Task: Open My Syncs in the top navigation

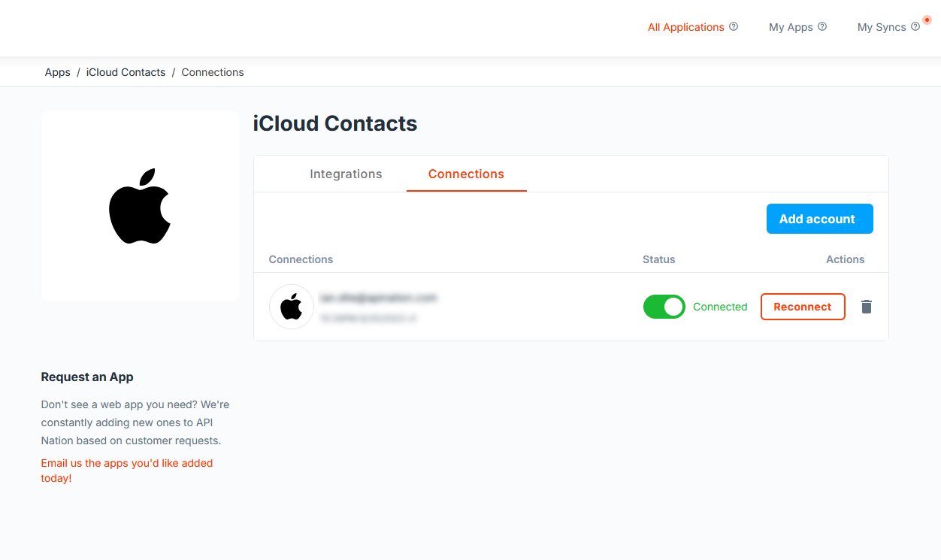Action: point(882,27)
